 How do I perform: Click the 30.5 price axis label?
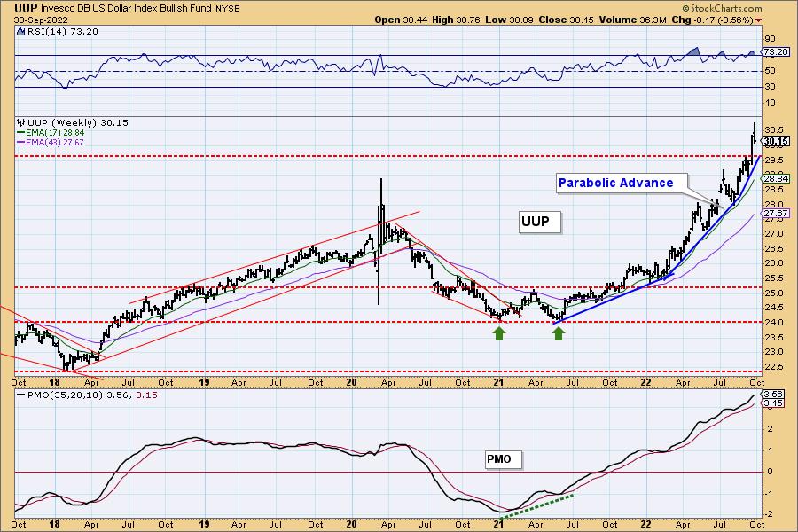[773, 129]
